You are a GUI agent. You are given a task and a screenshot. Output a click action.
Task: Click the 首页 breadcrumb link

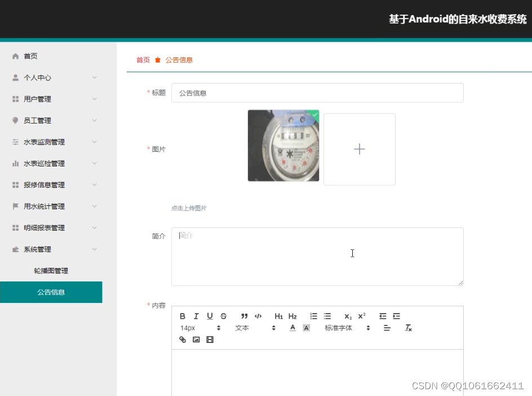point(141,59)
